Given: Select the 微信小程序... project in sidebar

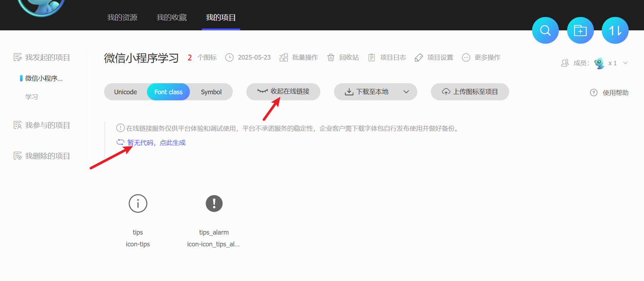Looking at the screenshot, I should click(44, 78).
